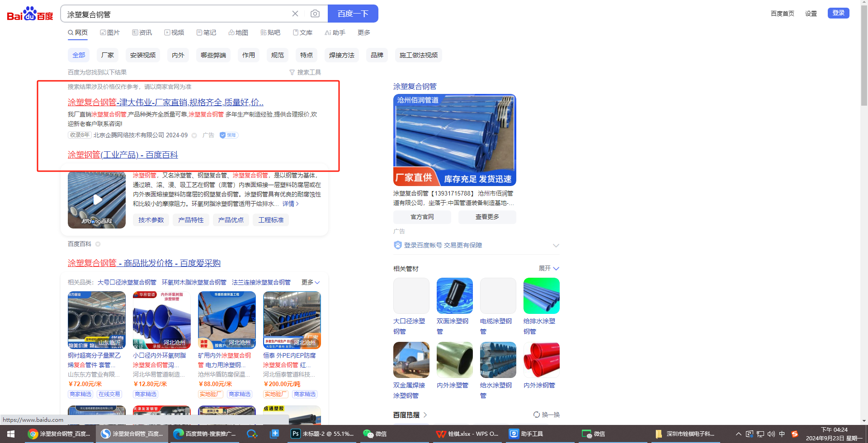Screen dimensions: 868x443
Task: Select the 焊接方法 filter chip
Action: click(x=342, y=55)
